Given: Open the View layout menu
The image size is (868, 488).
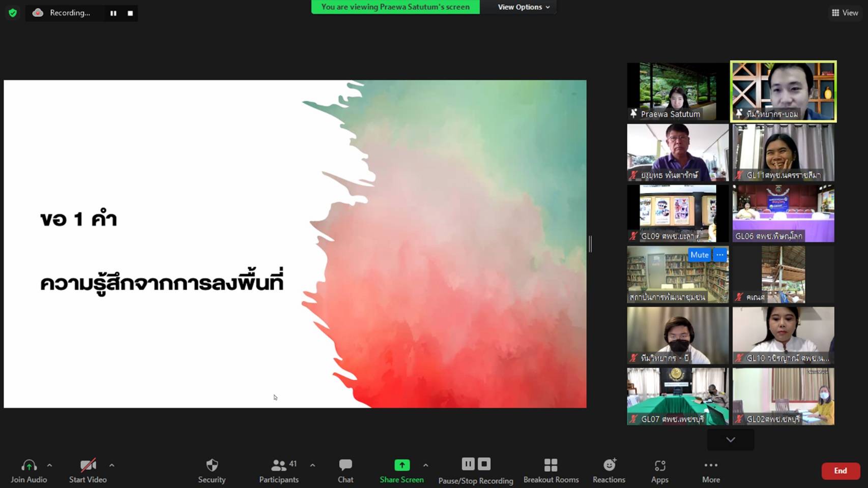Looking at the screenshot, I should [845, 13].
